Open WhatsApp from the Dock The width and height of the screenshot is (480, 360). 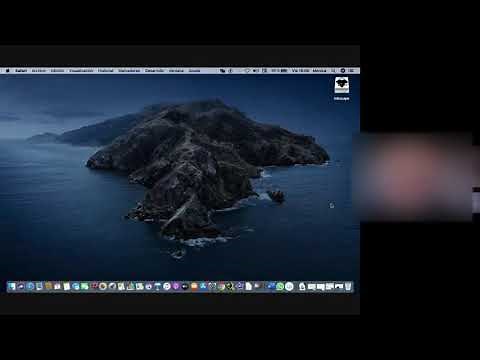(280, 286)
